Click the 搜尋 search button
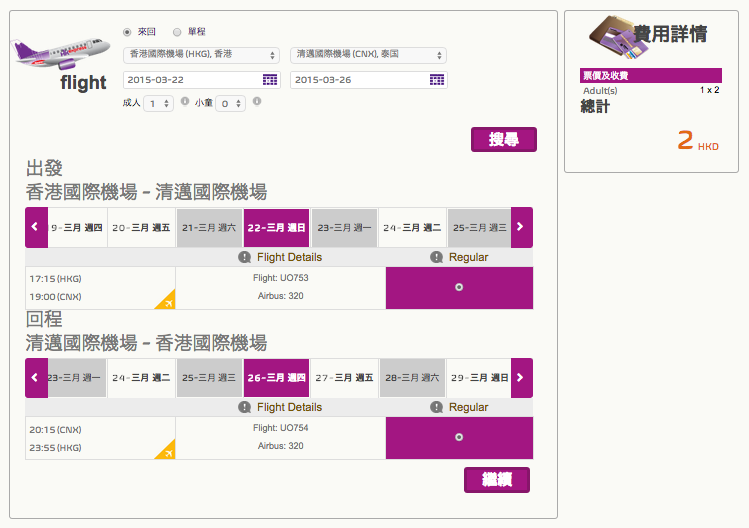 (504, 140)
